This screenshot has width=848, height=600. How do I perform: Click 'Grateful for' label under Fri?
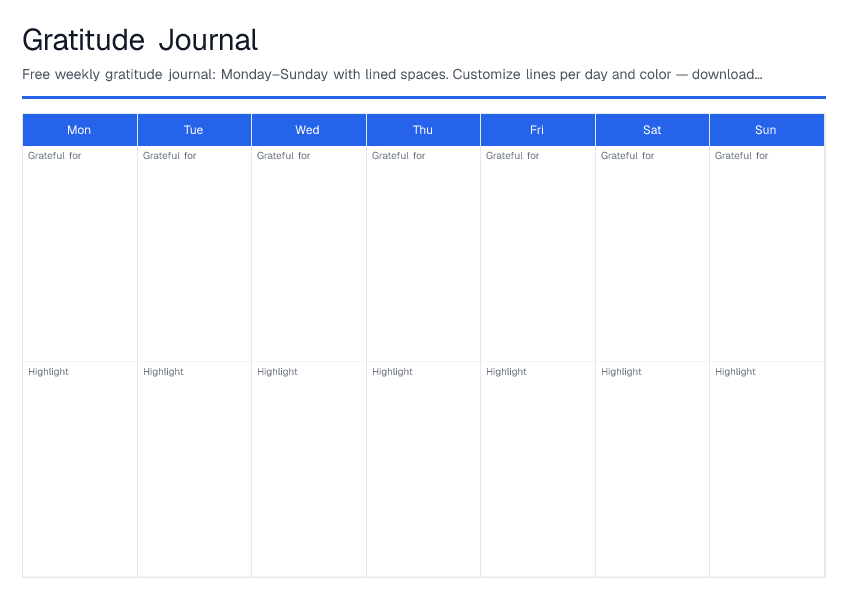click(513, 156)
